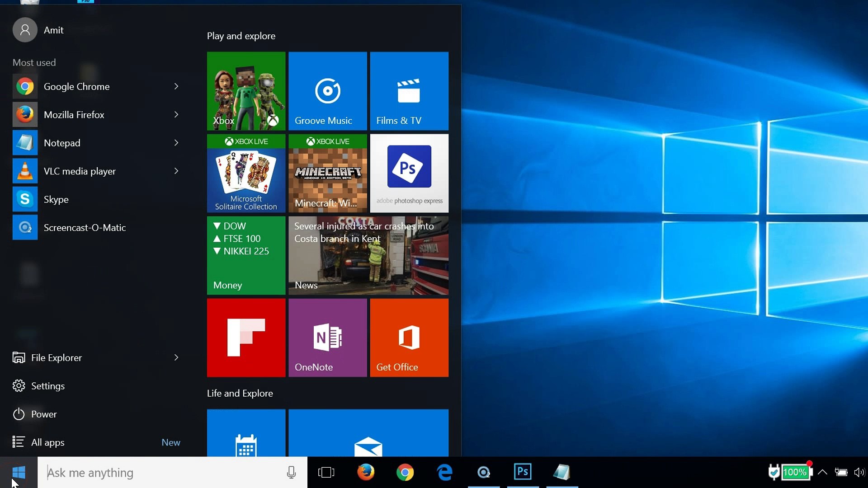Screen dimensions: 868x488
Task: Click the volume speaker icon
Action: pyautogui.click(x=859, y=473)
